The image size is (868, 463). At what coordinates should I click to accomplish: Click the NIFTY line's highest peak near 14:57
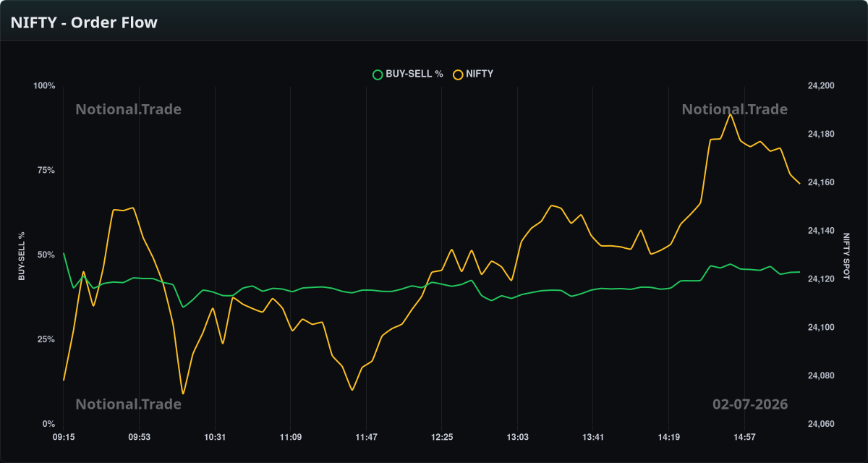click(731, 114)
